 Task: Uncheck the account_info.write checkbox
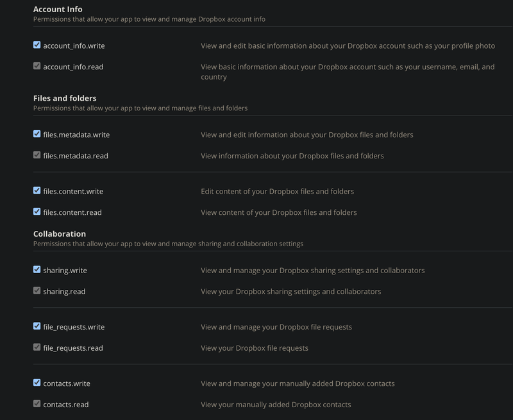click(37, 46)
